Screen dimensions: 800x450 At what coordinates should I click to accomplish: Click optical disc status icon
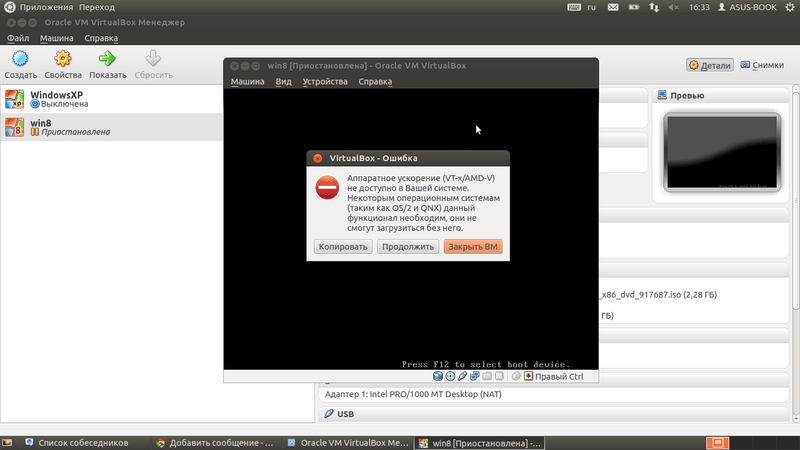tap(450, 377)
